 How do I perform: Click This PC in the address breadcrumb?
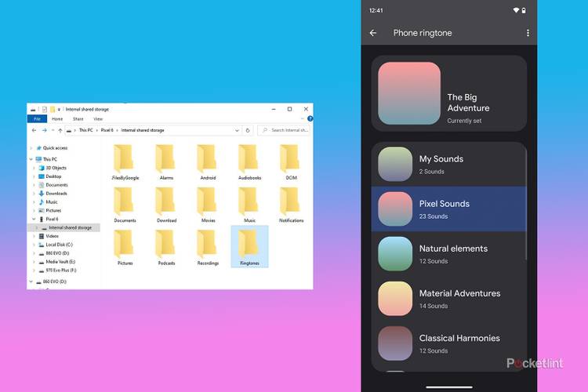tap(86, 130)
